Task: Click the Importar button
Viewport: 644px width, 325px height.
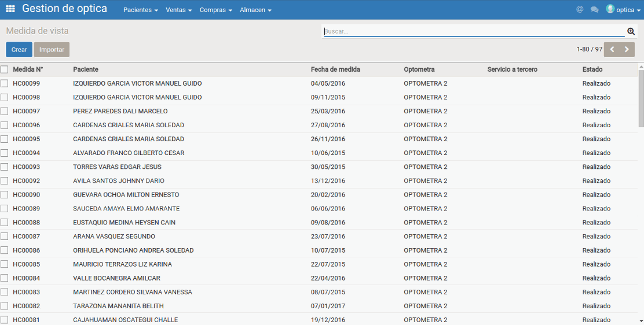Action: (52, 50)
